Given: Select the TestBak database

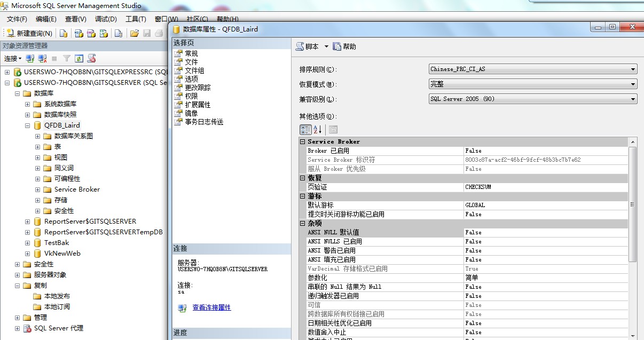Looking at the screenshot, I should 57,243.
